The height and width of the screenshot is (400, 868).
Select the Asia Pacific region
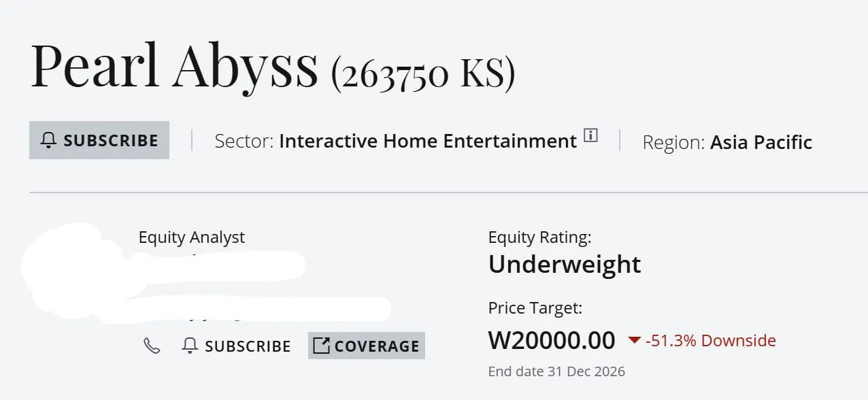click(761, 142)
